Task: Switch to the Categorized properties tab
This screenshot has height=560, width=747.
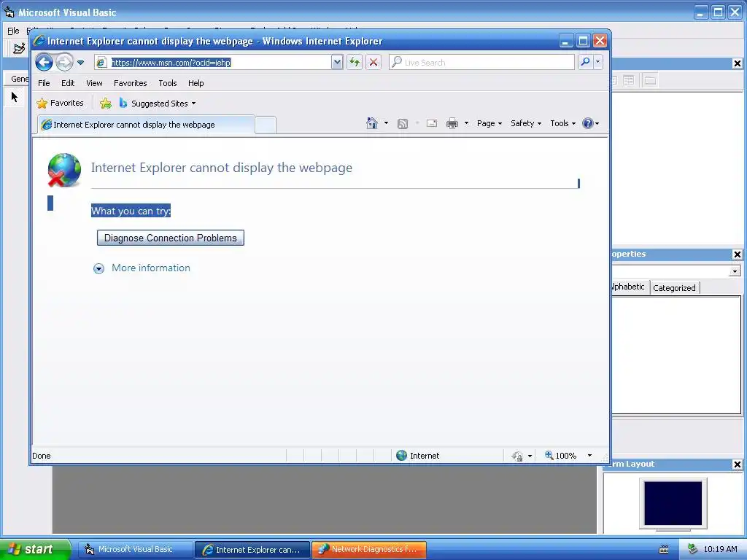Action: [x=674, y=287]
